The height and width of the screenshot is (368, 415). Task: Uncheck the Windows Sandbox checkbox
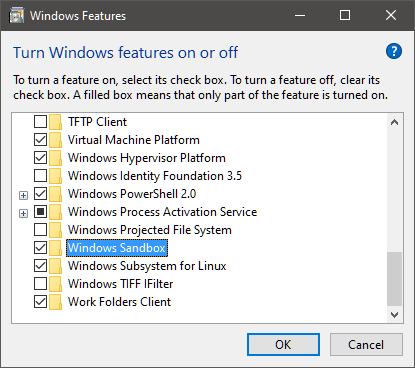[41, 248]
